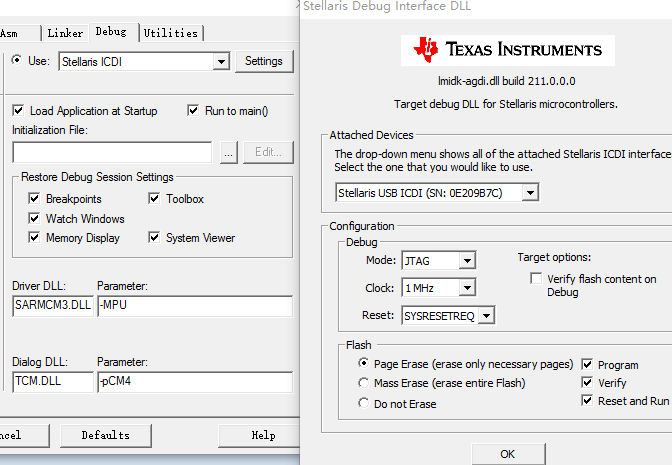Toggle System Viewer checkbox

[154, 237]
